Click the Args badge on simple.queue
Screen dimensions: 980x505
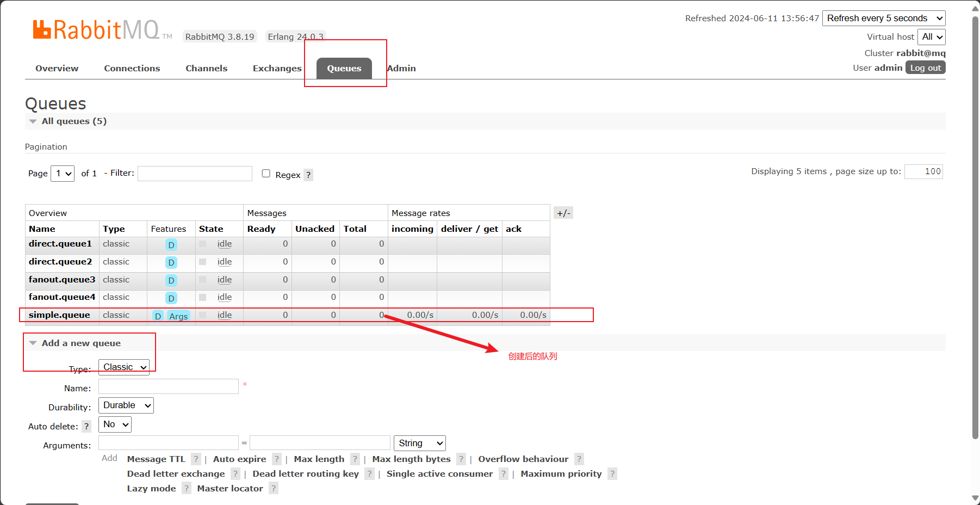tap(178, 316)
